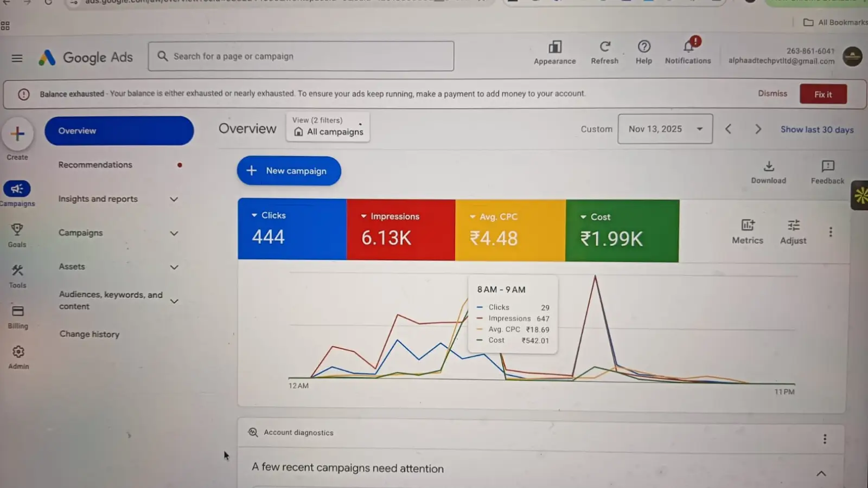868x488 pixels.
Task: Click the Download icon
Action: (x=768, y=166)
